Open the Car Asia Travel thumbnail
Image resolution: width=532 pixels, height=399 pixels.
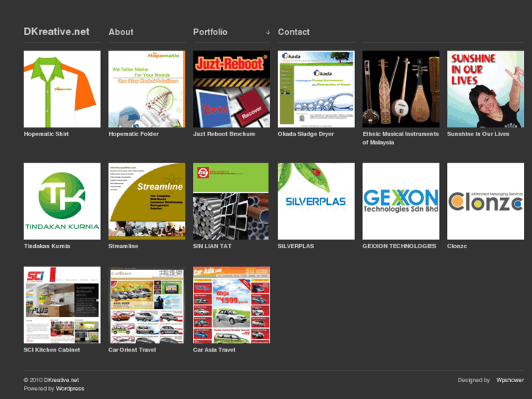231,305
